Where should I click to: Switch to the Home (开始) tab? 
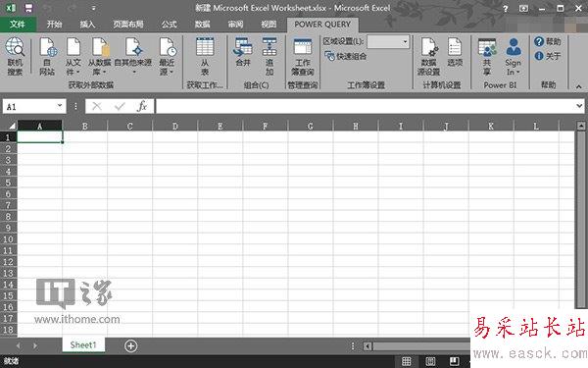(54, 25)
